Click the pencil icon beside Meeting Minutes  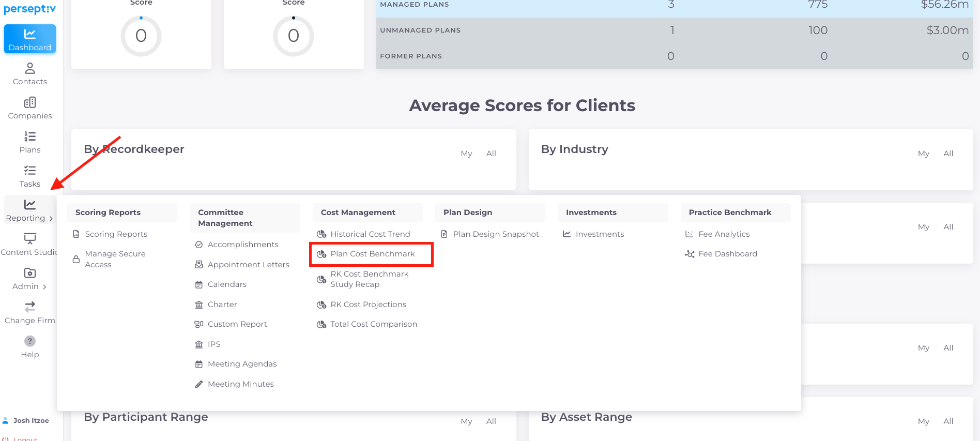[x=199, y=384]
